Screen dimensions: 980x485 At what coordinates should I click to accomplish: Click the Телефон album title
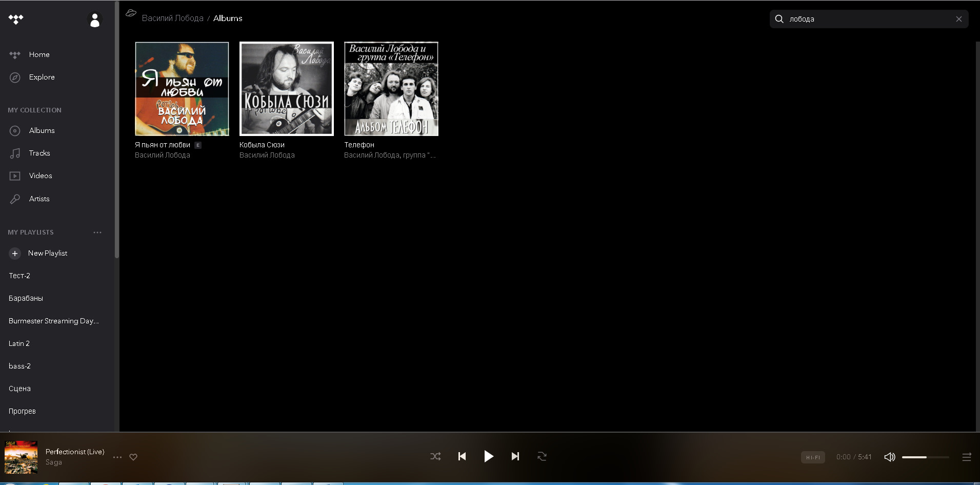click(359, 145)
